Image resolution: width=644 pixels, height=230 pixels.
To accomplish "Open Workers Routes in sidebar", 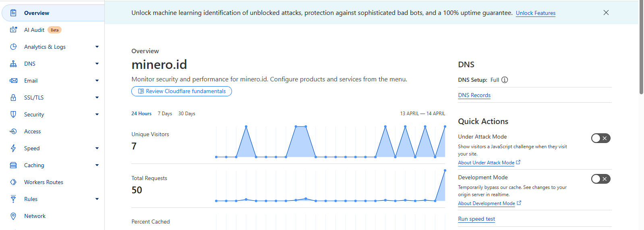I will click(x=43, y=182).
